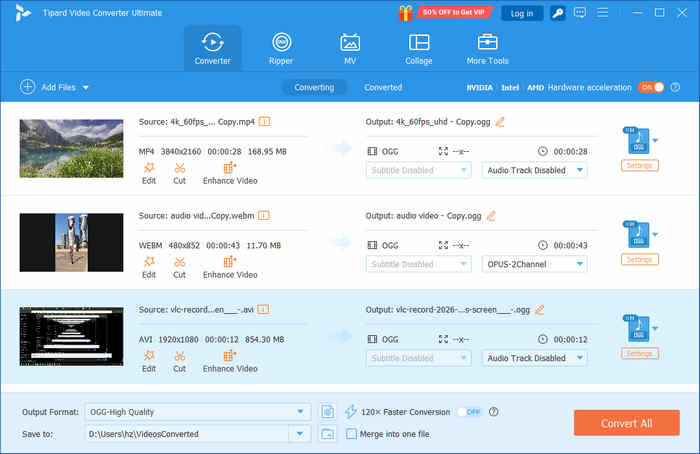Image resolution: width=700 pixels, height=454 pixels.
Task: Edit the vlc-record AVI file
Action: [149, 362]
